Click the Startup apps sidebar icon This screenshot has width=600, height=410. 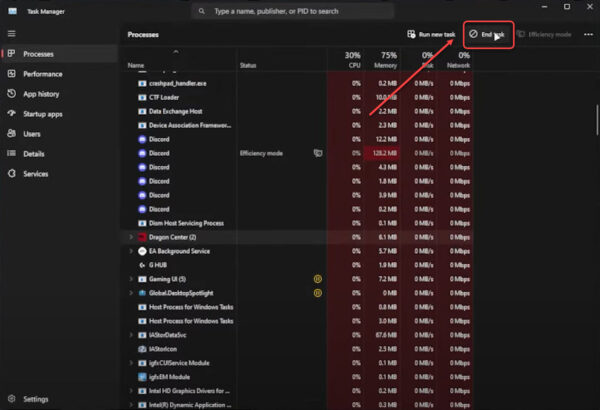pyautogui.click(x=11, y=114)
